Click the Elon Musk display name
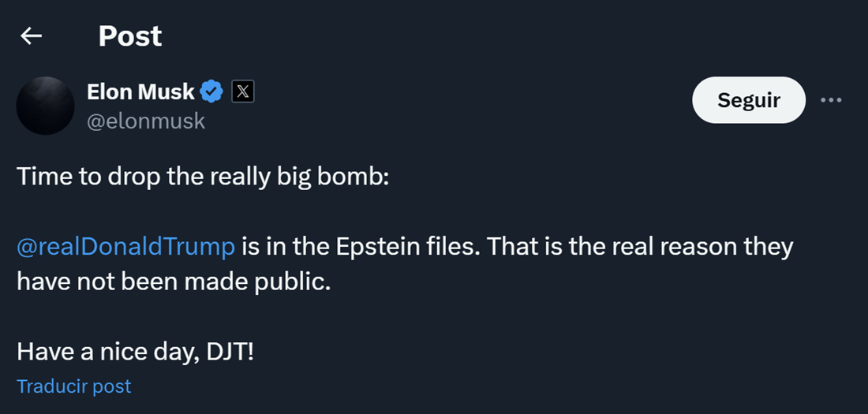The image size is (868, 414). point(140,91)
